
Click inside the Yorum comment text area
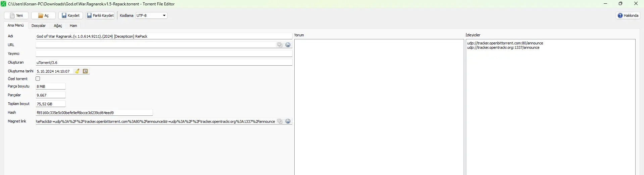379,107
